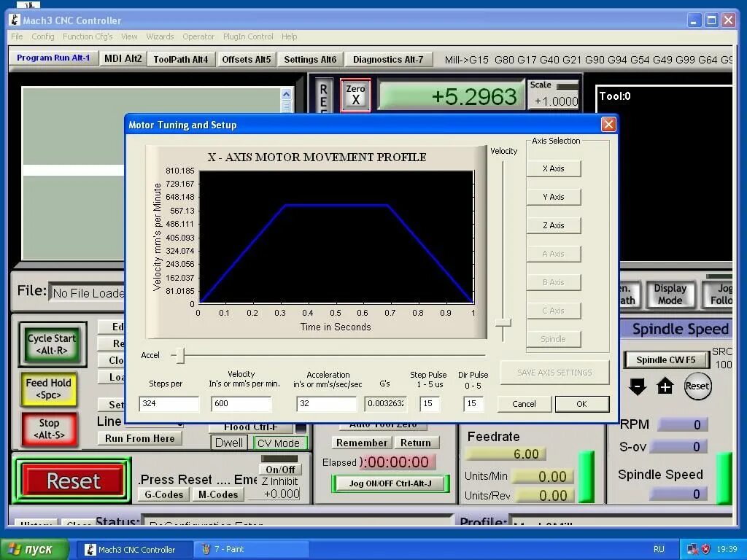Open the Wizards menu
Image resolution: width=747 pixels, height=560 pixels.
click(x=160, y=36)
